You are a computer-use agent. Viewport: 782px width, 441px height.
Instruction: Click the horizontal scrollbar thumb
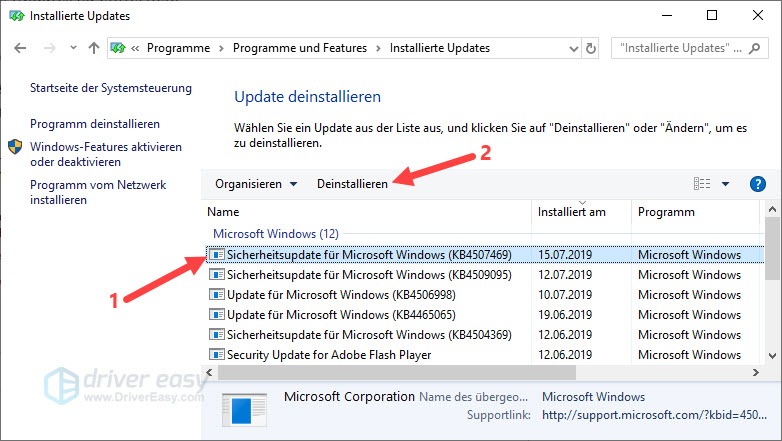397,373
